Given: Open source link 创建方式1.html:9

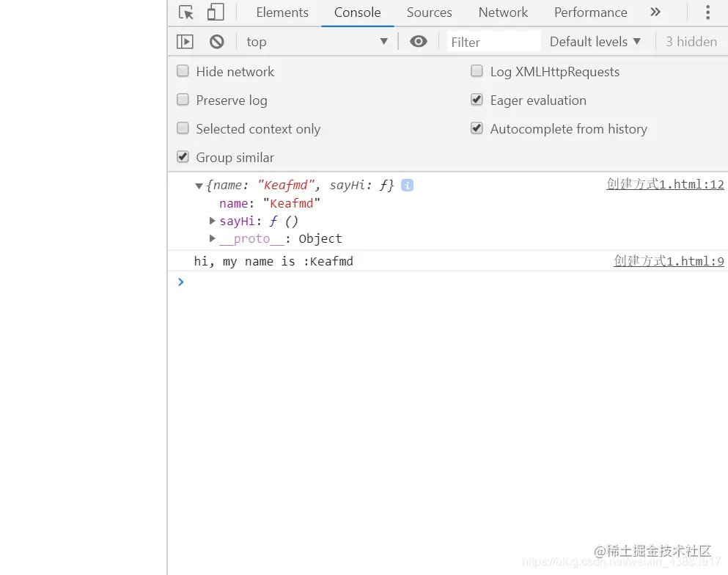Looking at the screenshot, I should coord(669,261).
